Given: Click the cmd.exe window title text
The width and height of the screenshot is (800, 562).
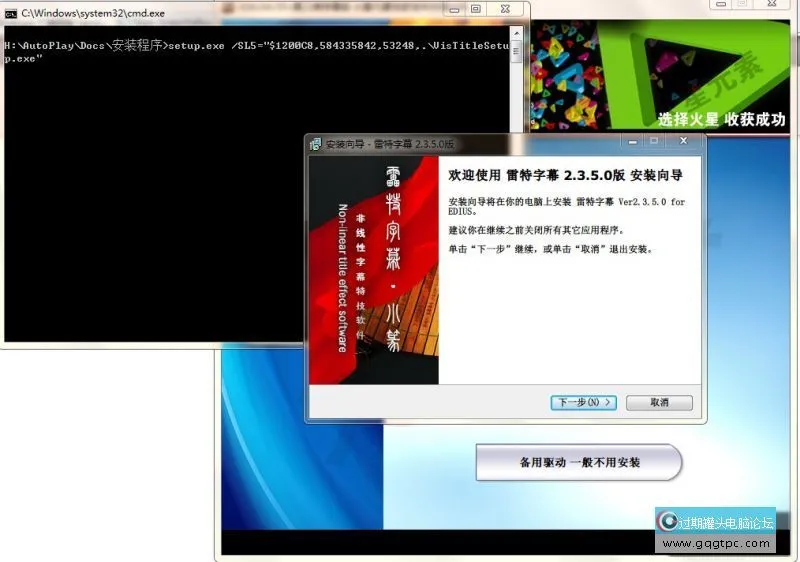Looking at the screenshot, I should (x=93, y=14).
